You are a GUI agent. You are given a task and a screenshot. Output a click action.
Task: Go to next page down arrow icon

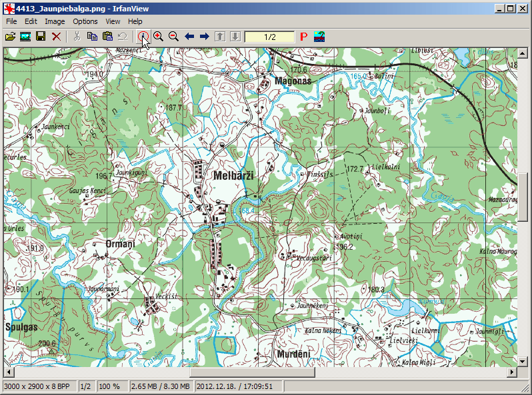click(235, 36)
